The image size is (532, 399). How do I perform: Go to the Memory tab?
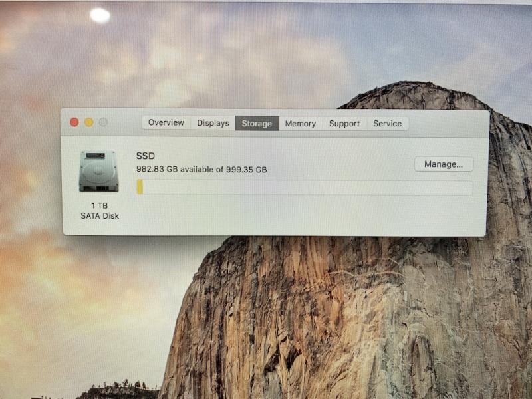(x=301, y=124)
